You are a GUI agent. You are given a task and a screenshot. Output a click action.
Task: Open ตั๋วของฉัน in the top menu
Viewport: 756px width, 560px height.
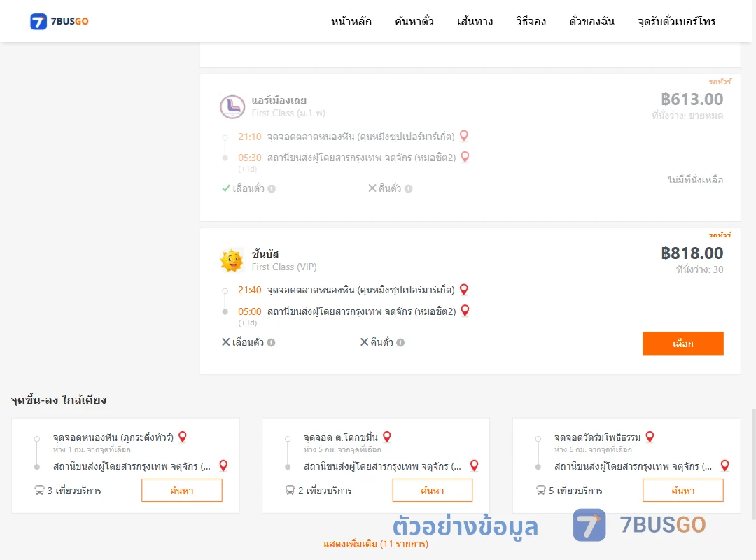coord(591,21)
